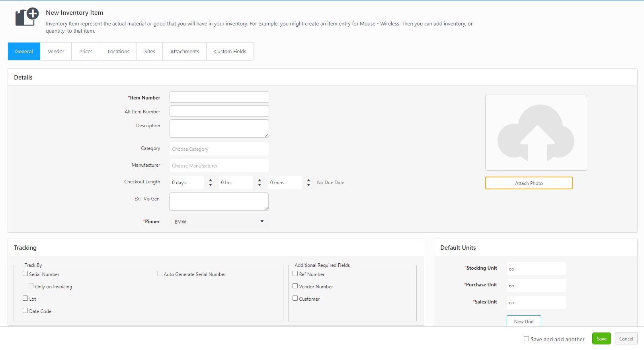Screen dimensions: 644x350
Task: Open the Choose Category dropdown
Action: 219,149
